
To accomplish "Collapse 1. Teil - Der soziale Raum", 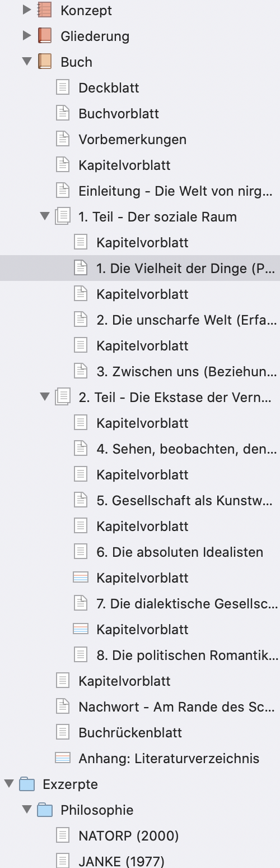I will point(45,216).
